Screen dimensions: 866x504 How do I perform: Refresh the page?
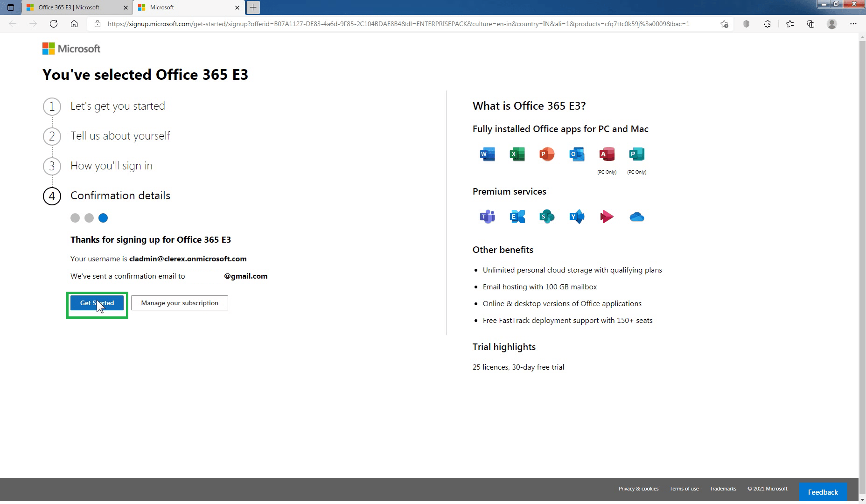54,24
